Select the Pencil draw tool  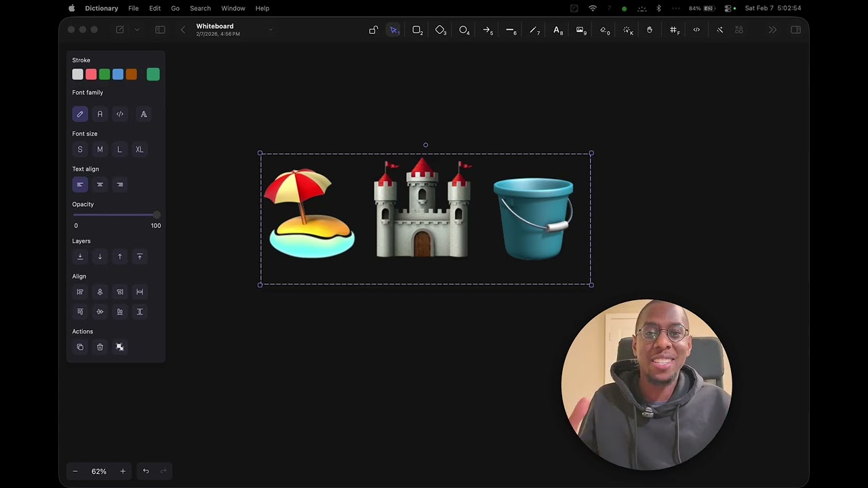[x=534, y=30]
